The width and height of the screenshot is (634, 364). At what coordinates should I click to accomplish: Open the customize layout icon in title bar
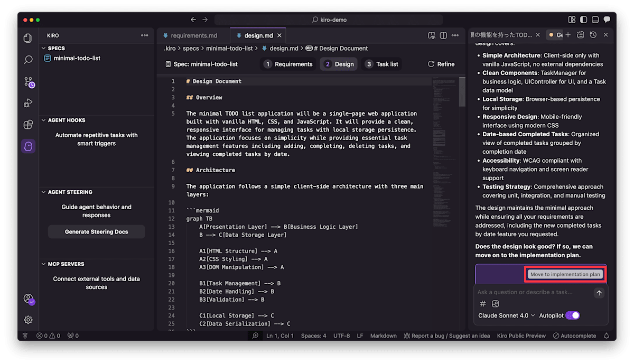[572, 20]
